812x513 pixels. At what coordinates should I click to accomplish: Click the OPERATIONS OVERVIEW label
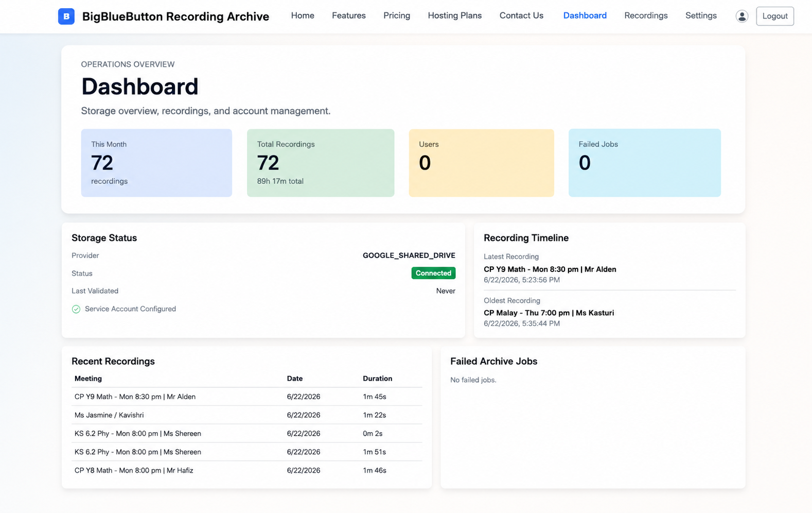[x=128, y=64]
